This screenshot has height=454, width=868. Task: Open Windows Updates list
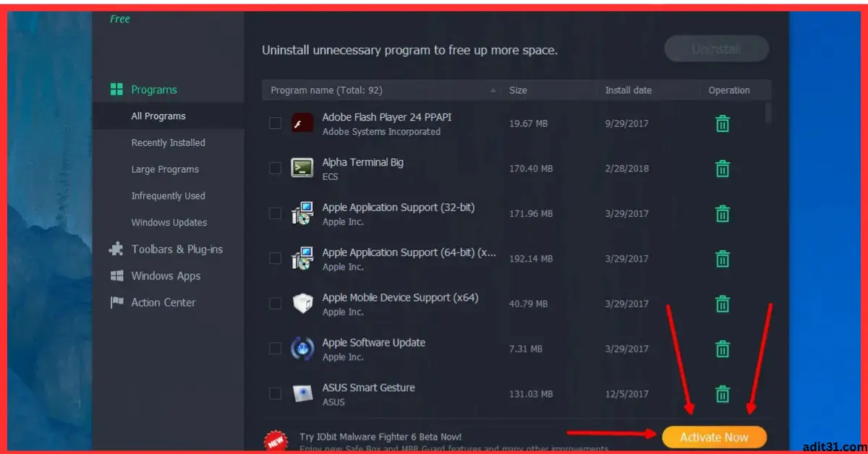pos(168,223)
